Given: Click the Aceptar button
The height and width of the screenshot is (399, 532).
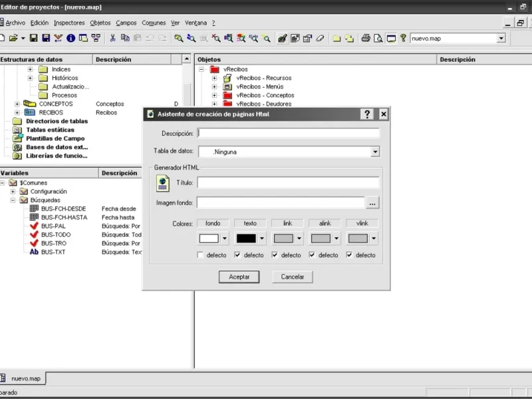Looking at the screenshot, I should coord(239,277).
